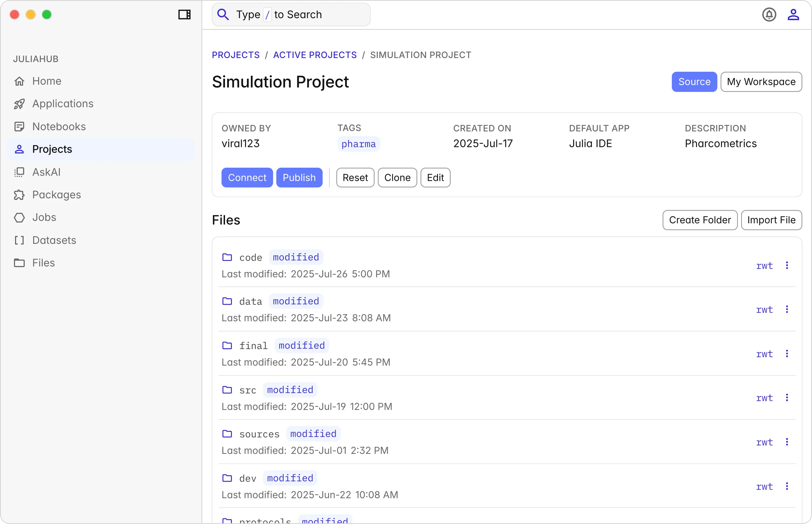812x524 pixels.
Task: Open Applications in sidebar
Action: point(101,104)
